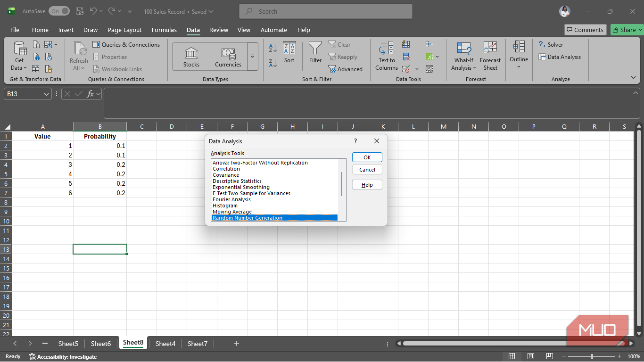Open the Customize Quick Access Toolbar dropdown

(x=130, y=11)
